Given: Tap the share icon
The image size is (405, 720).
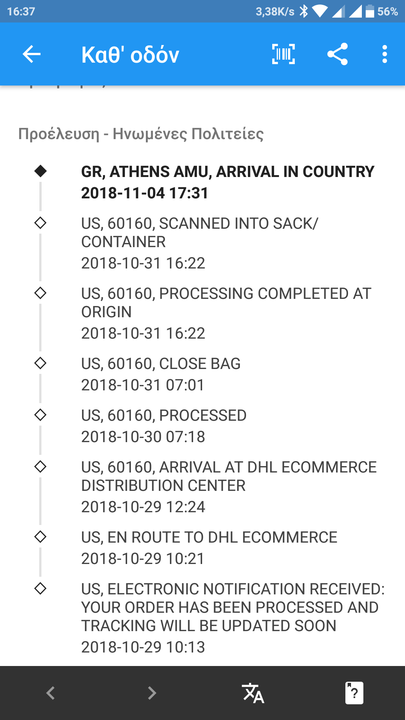Looking at the screenshot, I should [x=338, y=55].
